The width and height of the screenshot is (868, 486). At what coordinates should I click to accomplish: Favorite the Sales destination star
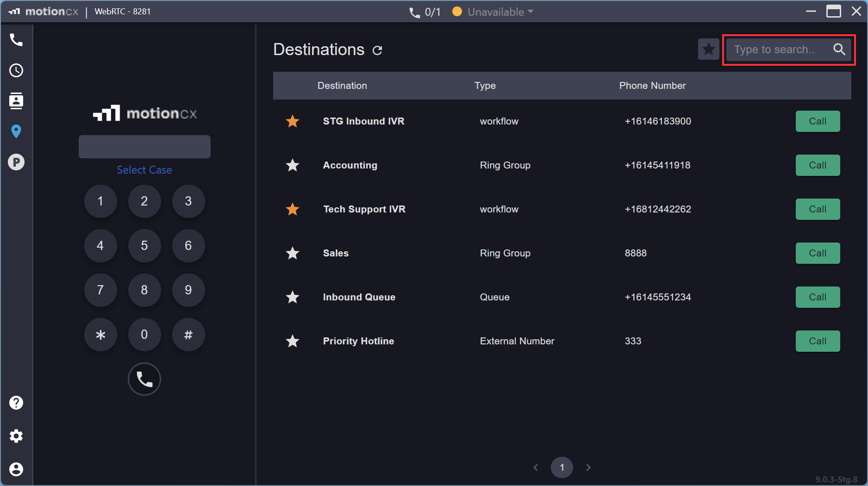point(293,253)
